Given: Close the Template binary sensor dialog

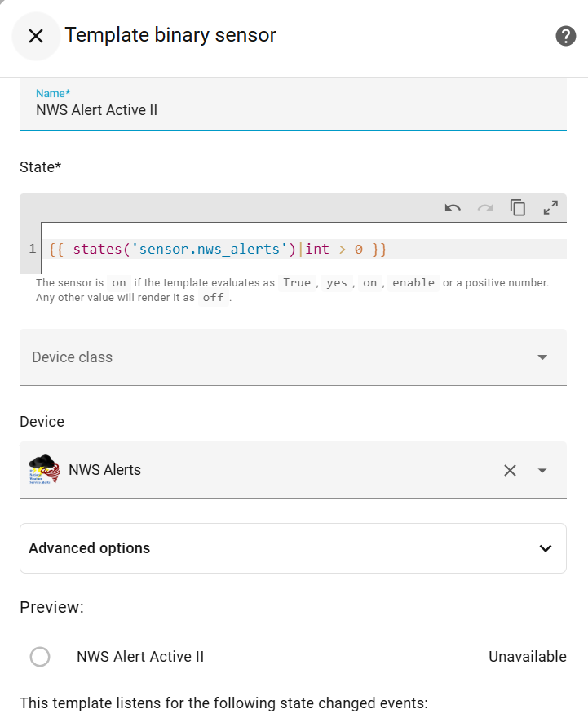Looking at the screenshot, I should tap(36, 36).
